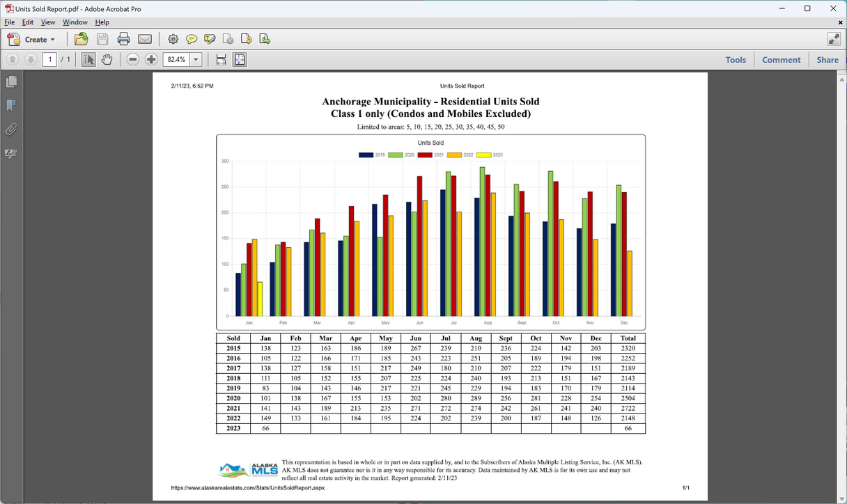Open Page Thumbnails panel in sidebar
This screenshot has height=504, width=847.
11,82
